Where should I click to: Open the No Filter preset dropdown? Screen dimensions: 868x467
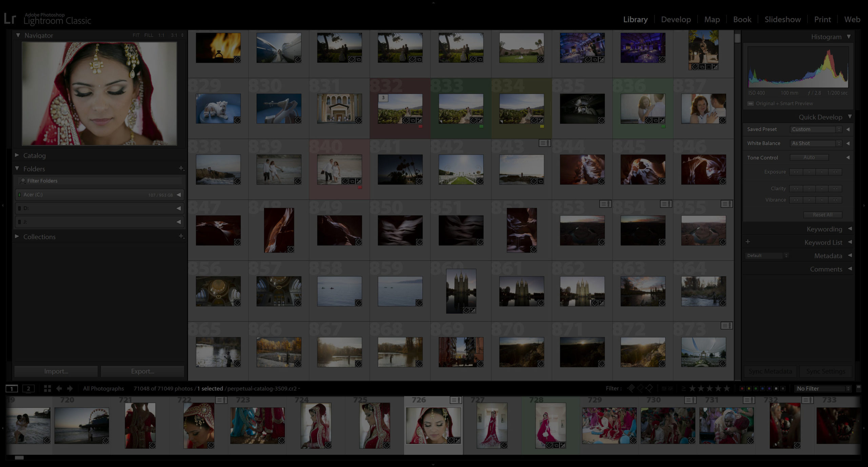coord(824,389)
